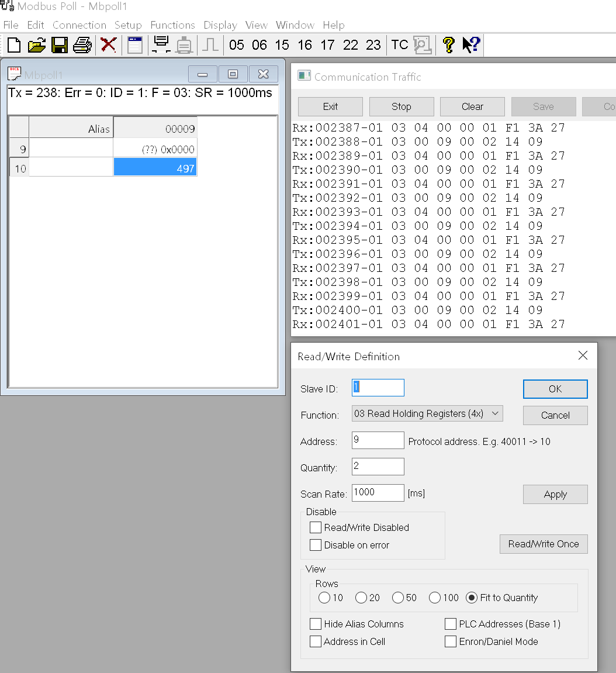Open the Window menu
616x673 pixels.
[x=295, y=25]
